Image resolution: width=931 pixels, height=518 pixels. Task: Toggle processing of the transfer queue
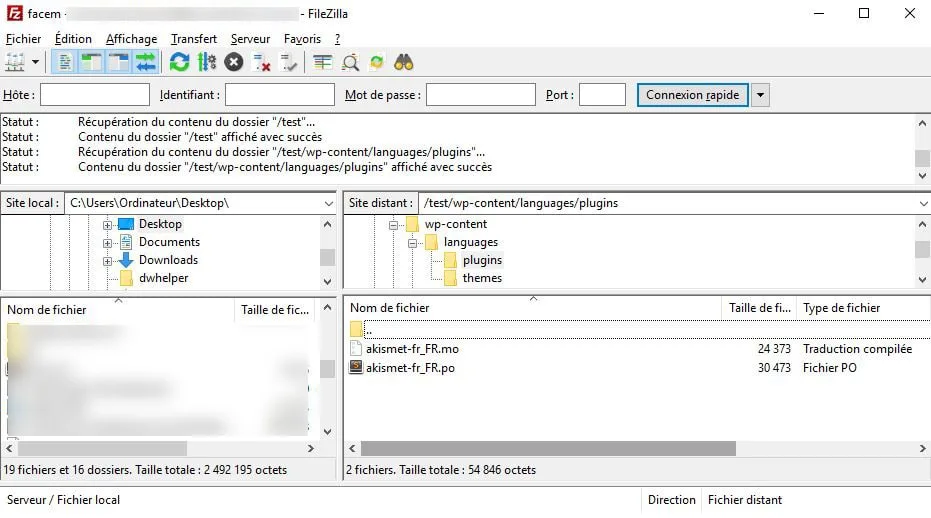[207, 62]
